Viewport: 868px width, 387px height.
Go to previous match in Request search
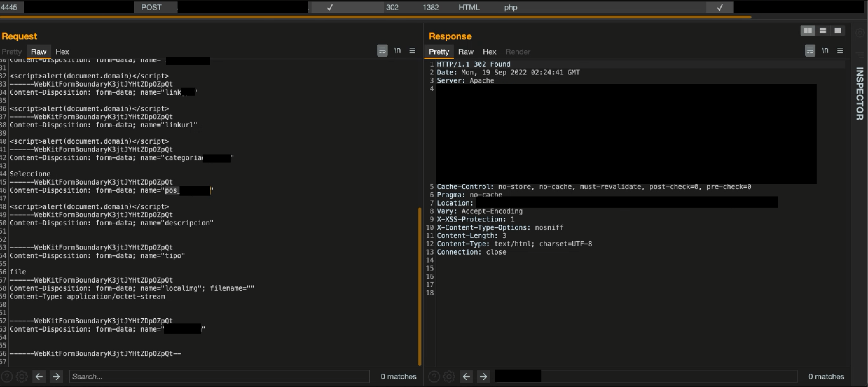click(x=39, y=376)
